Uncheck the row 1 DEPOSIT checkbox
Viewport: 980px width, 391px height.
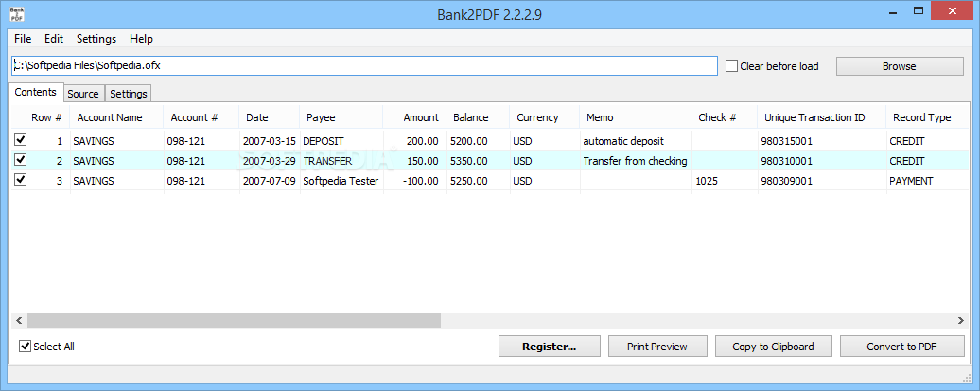[x=21, y=139]
